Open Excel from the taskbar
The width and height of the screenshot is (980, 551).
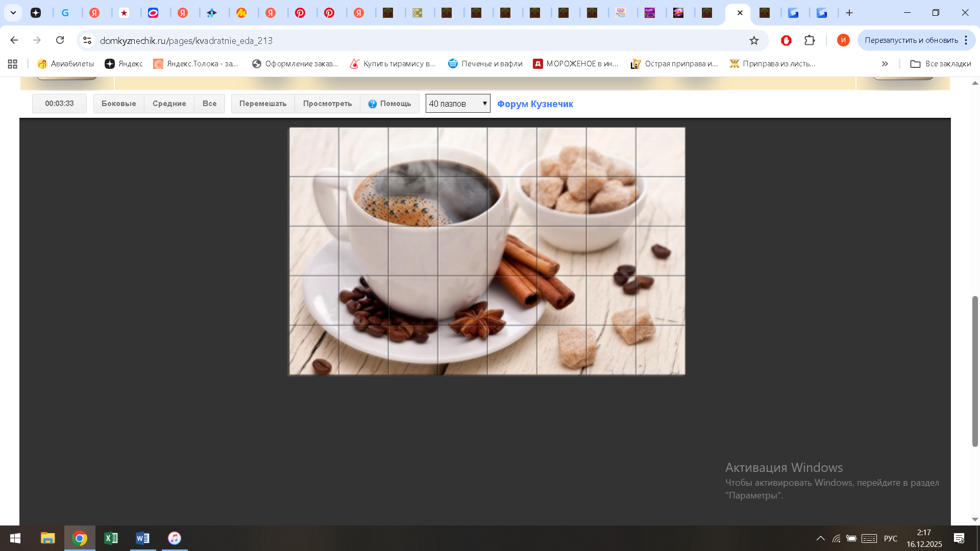pos(111,538)
